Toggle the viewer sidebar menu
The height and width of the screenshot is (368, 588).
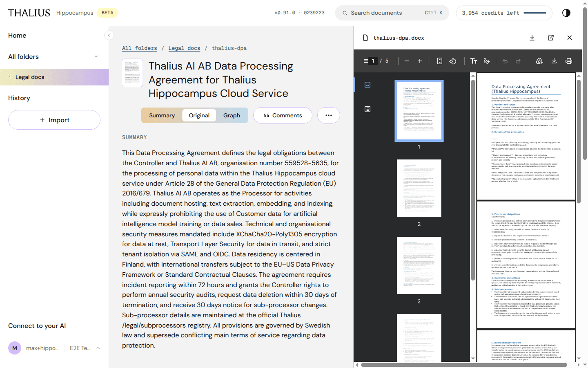click(x=366, y=61)
